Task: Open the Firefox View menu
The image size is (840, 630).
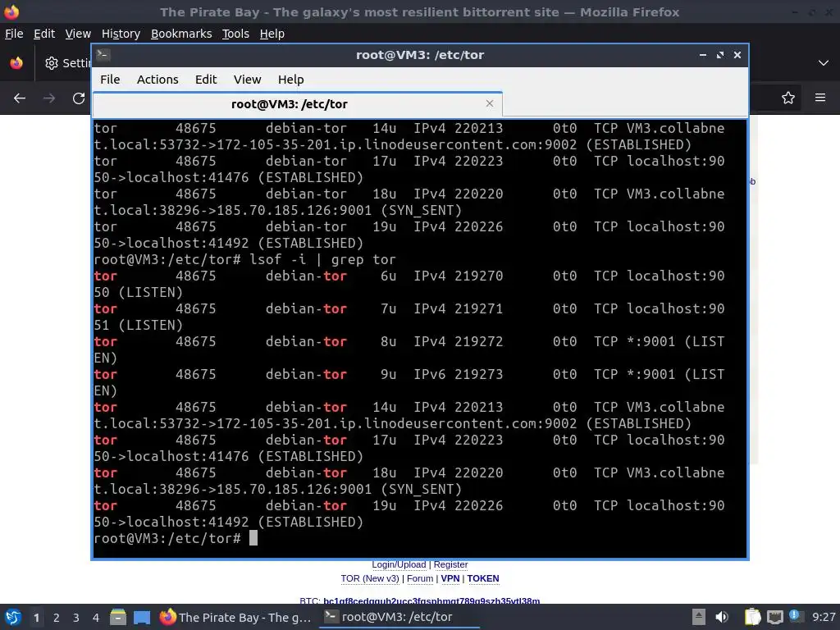Action: (x=78, y=34)
